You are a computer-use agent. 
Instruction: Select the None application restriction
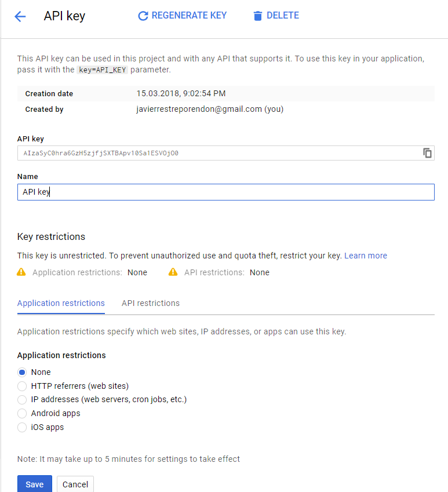[21, 372]
